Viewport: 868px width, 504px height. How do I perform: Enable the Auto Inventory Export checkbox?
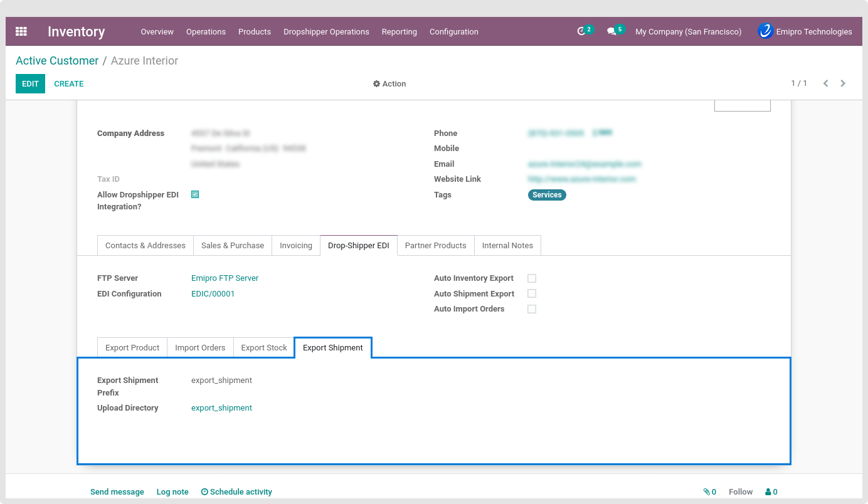click(x=532, y=278)
